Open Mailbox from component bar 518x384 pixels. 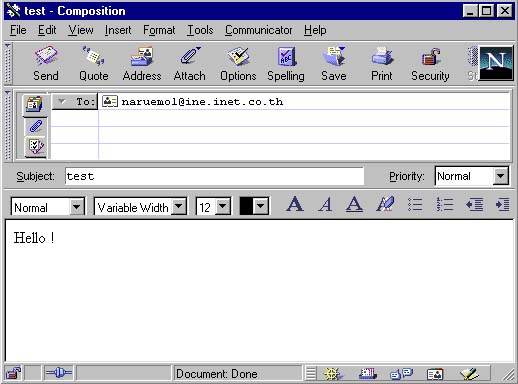click(x=368, y=373)
